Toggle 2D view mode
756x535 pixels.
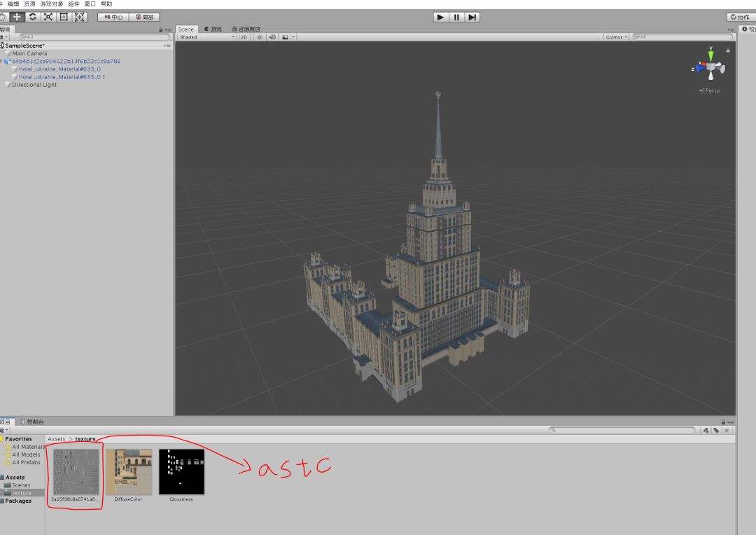click(244, 37)
